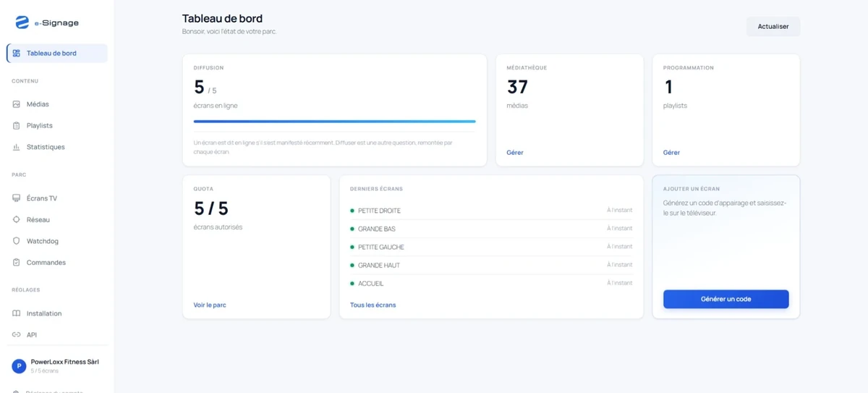The height and width of the screenshot is (393, 868).
Task: Click À l'instant timestamp on ACCUEIL row
Action: coord(619,283)
